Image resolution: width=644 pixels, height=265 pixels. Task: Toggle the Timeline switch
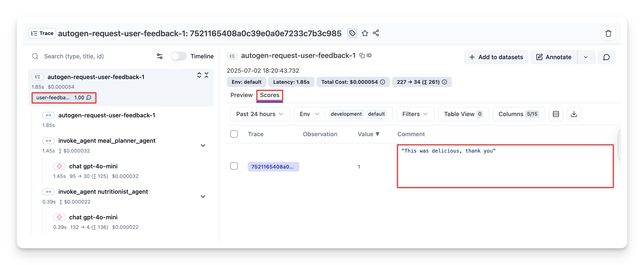178,56
